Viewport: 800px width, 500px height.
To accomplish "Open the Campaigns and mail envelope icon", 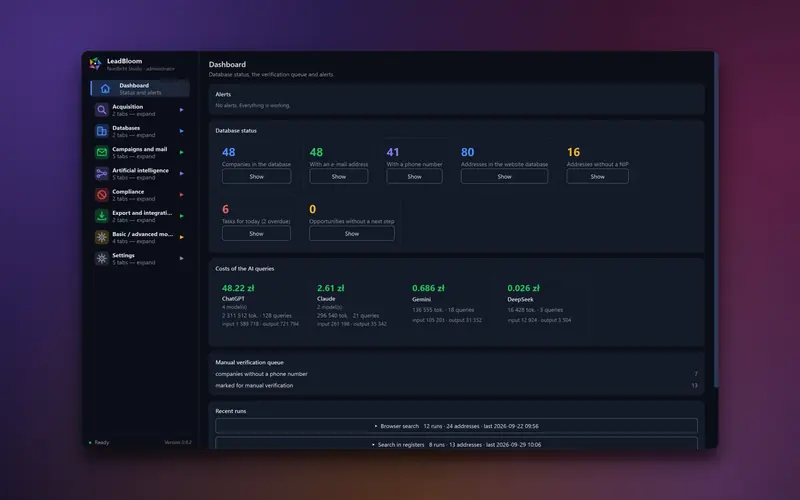I will coord(102,152).
